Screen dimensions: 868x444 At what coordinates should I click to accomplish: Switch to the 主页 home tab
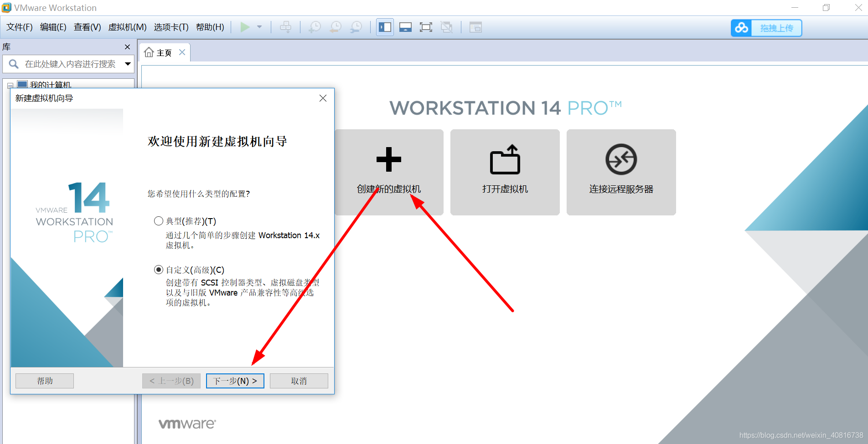coord(164,53)
